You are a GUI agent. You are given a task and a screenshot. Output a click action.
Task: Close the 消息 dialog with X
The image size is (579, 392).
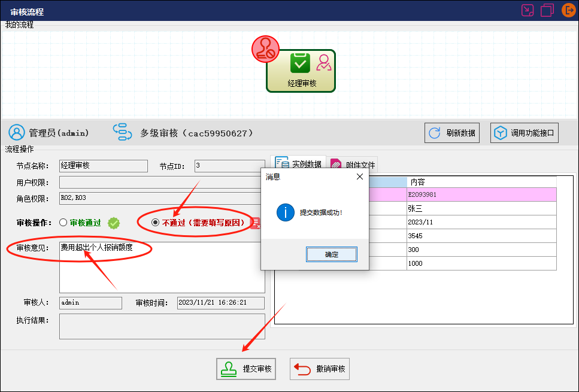click(360, 177)
